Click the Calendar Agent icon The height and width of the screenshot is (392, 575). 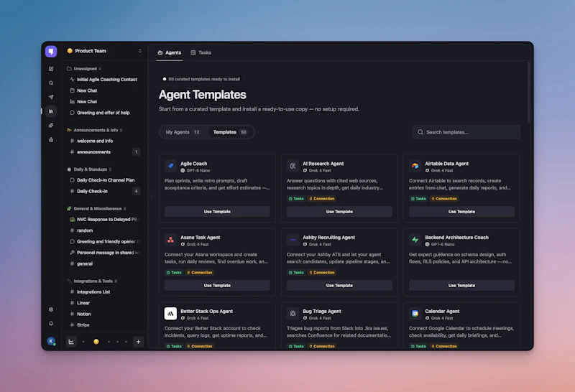415,314
